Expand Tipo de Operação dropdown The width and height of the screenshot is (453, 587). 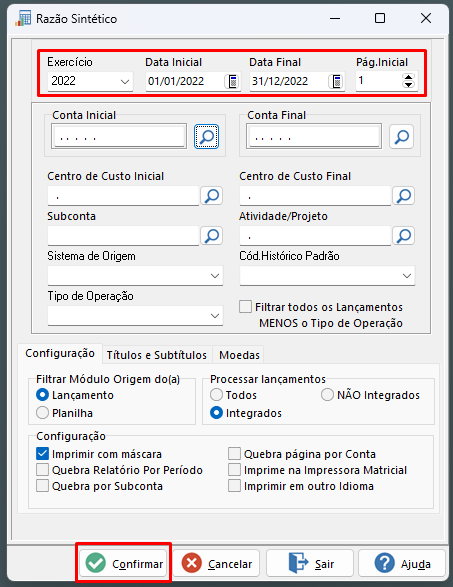point(215,316)
